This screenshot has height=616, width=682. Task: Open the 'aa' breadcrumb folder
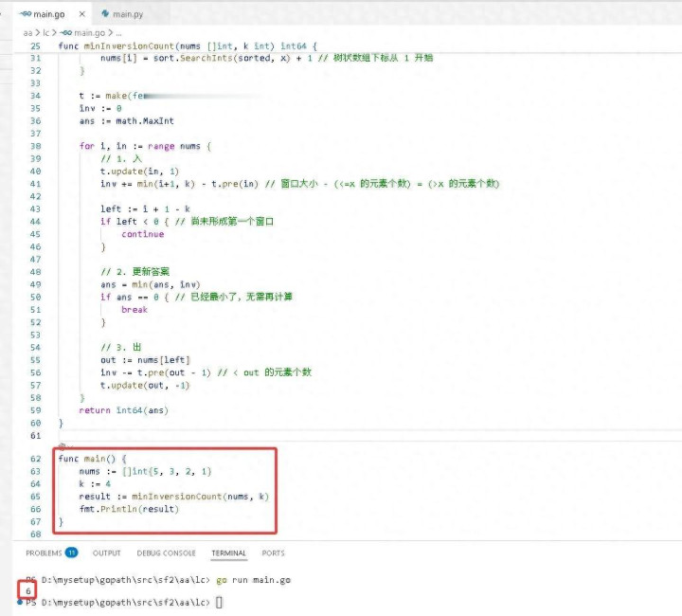[x=28, y=32]
